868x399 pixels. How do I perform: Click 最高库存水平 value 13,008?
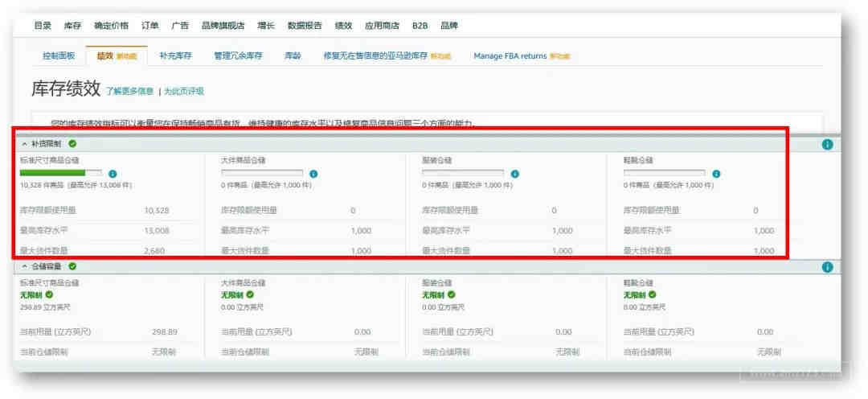tap(157, 231)
